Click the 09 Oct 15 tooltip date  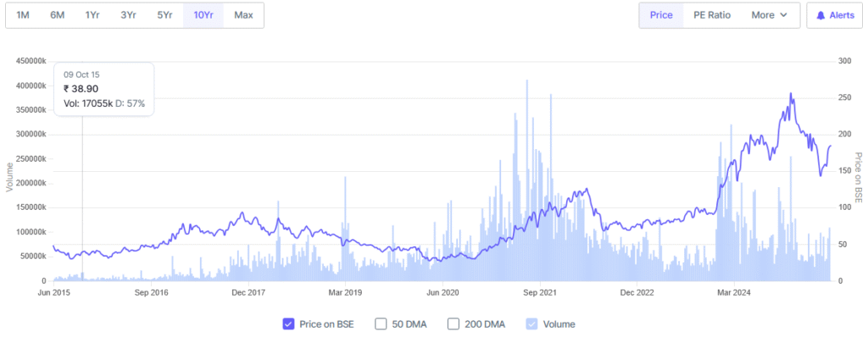tap(81, 75)
